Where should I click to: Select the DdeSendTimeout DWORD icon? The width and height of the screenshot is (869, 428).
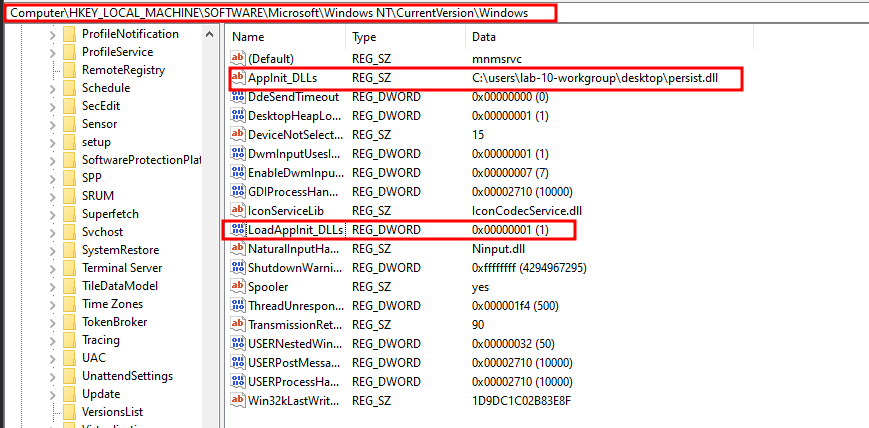[x=238, y=97]
